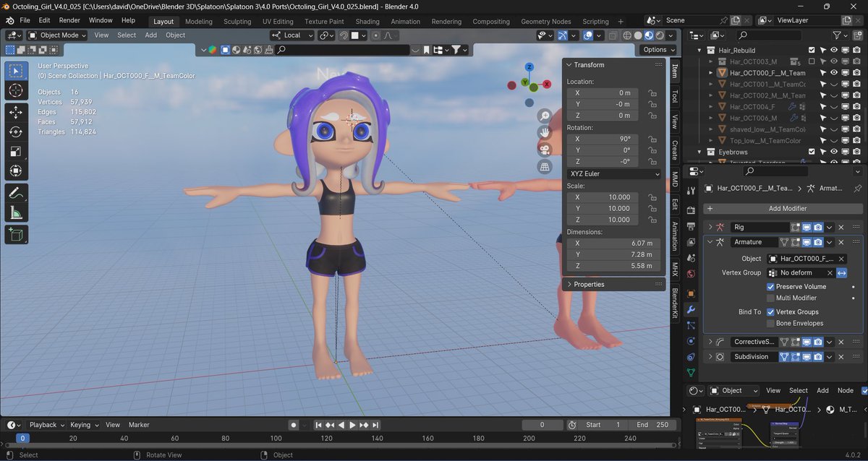Image resolution: width=868 pixels, height=461 pixels.
Task: Click the zoom magnifier in viewport
Action: click(545, 116)
